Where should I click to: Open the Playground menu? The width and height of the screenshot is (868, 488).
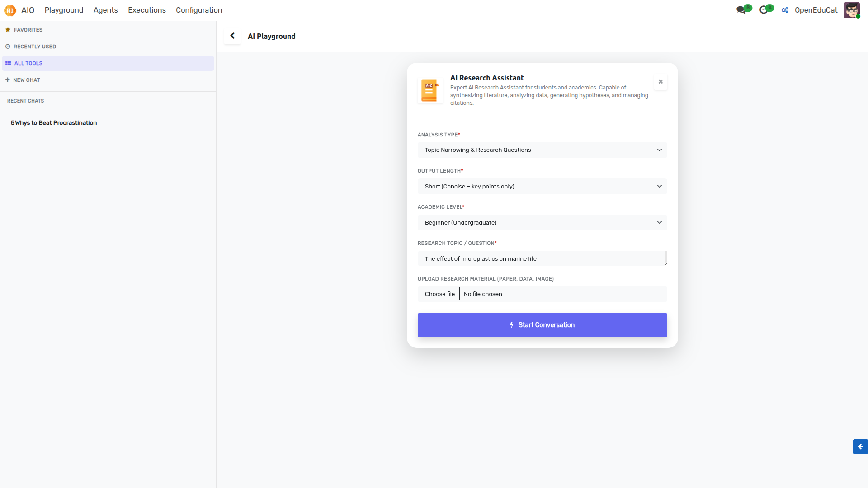[64, 10]
